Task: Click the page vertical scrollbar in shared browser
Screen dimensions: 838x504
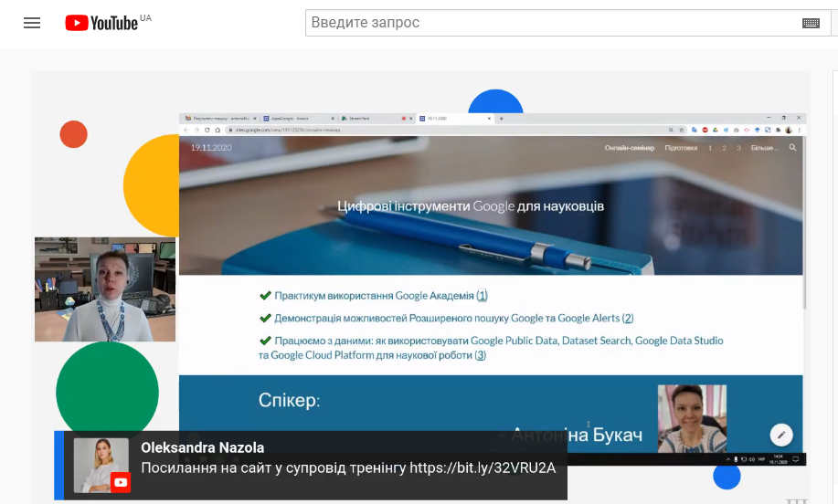Action: tap(804, 225)
